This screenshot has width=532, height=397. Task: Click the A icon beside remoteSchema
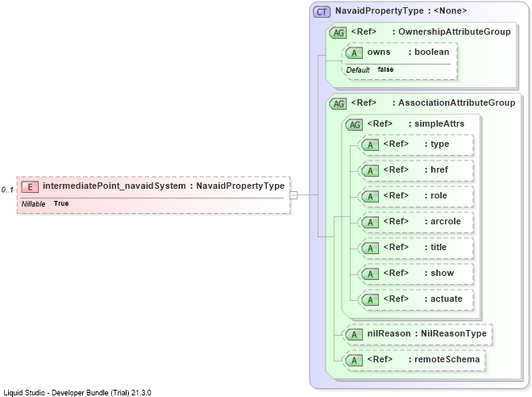pos(354,361)
